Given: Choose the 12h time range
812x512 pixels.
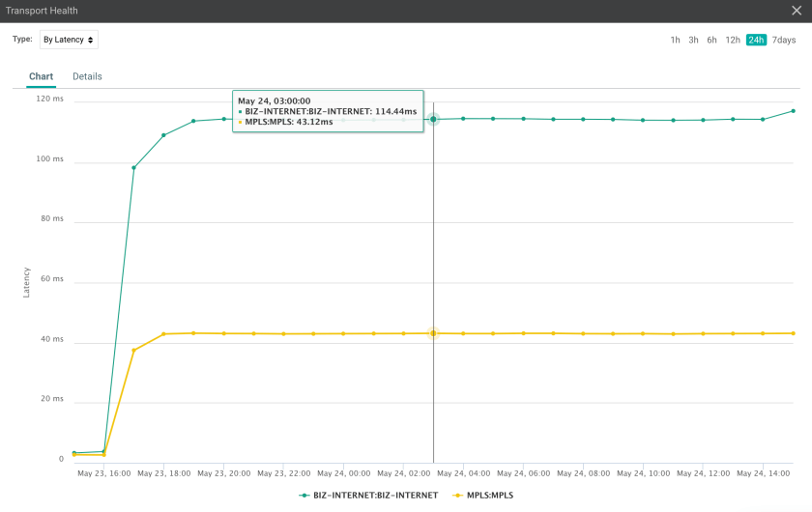Looking at the screenshot, I should [x=733, y=40].
